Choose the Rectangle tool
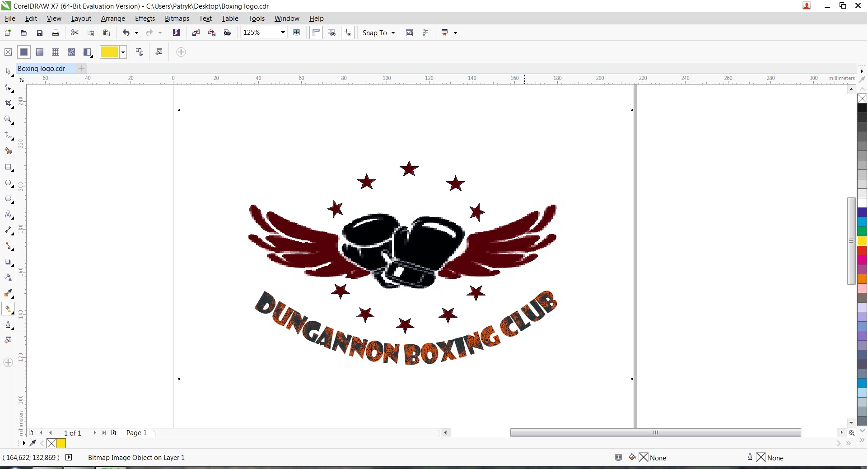The width and height of the screenshot is (868, 469). pos(8,167)
